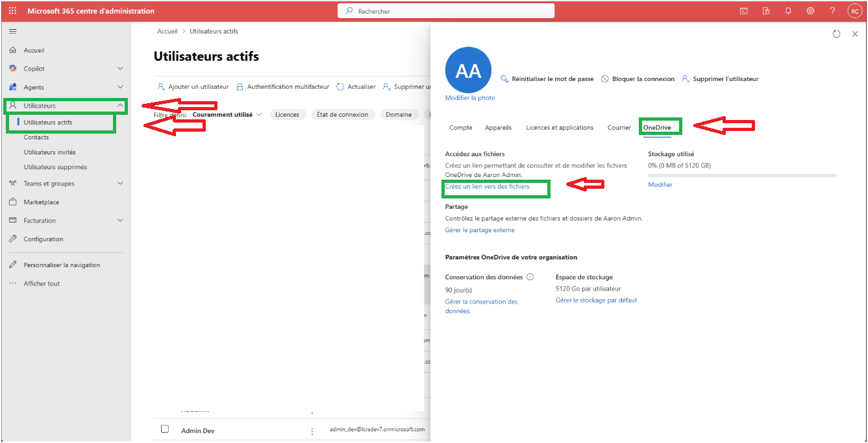The width and height of the screenshot is (868, 443).
Task: Go to Accueil in sidebar
Action: point(34,50)
